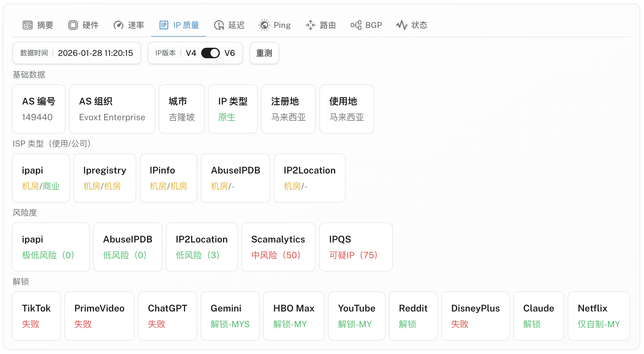Image resolution: width=644 pixels, height=354 pixels.
Task: Select the V6 label
Action: pyautogui.click(x=229, y=53)
